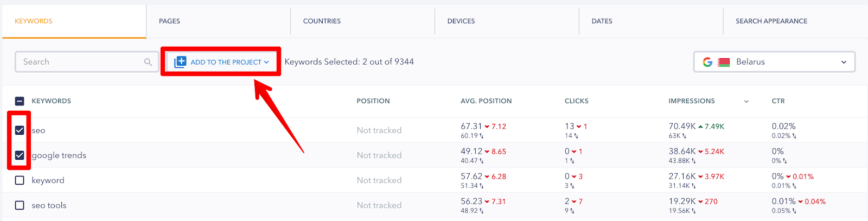
Task: Uncheck the google trends keyword checkbox
Action: (20, 155)
